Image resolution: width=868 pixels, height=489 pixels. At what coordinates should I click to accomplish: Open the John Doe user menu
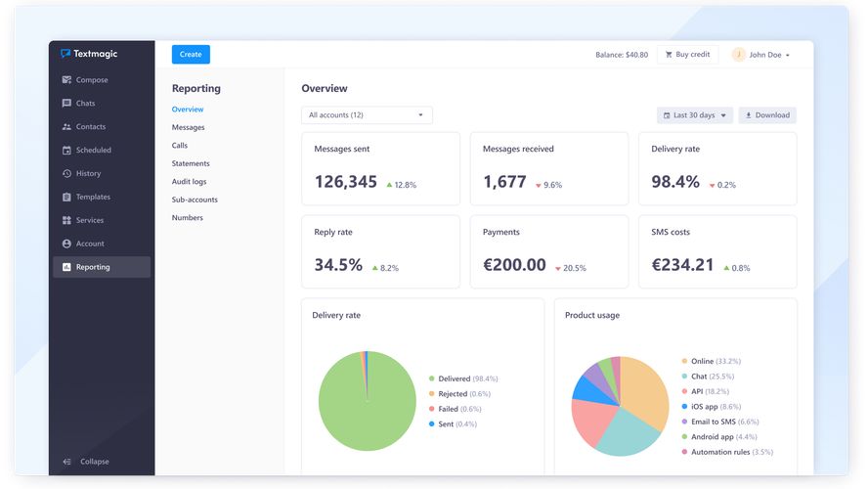(761, 55)
